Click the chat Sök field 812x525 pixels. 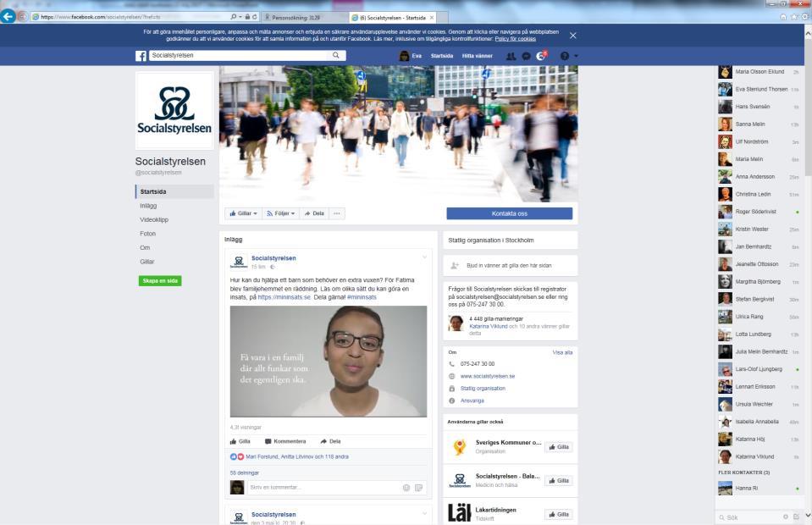pos(748,517)
